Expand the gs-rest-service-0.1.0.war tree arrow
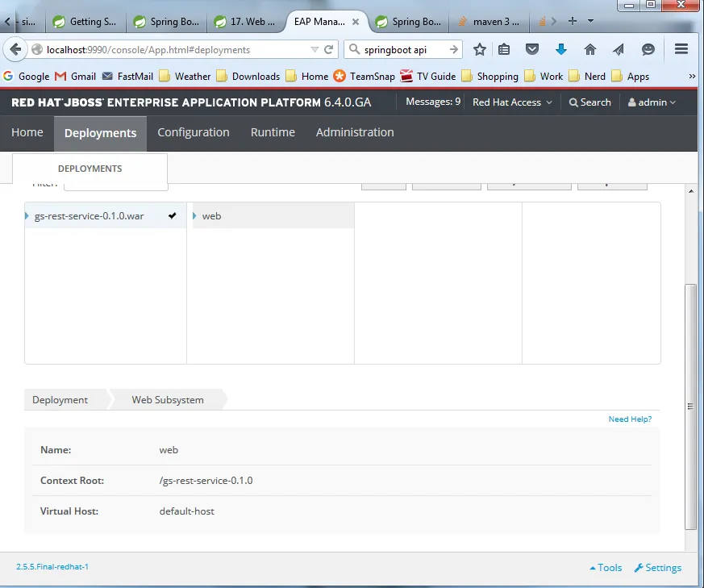This screenshot has width=704, height=588. (x=27, y=216)
